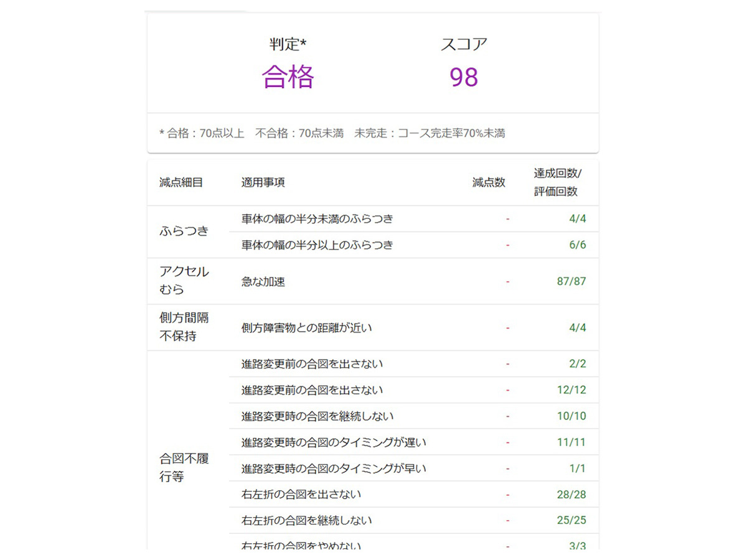Click the スコア label

coord(464,45)
